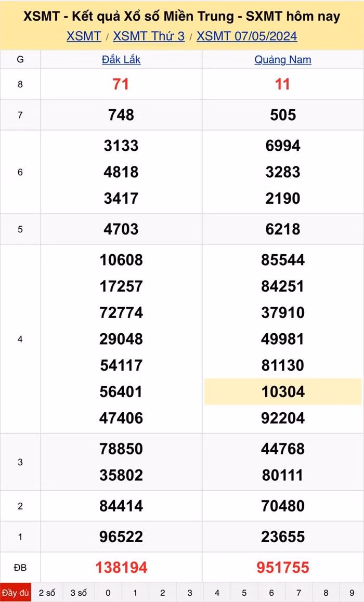364x602 pixels.
Task: Click the Đắk Lắk special prize 138194
Action: (121, 568)
